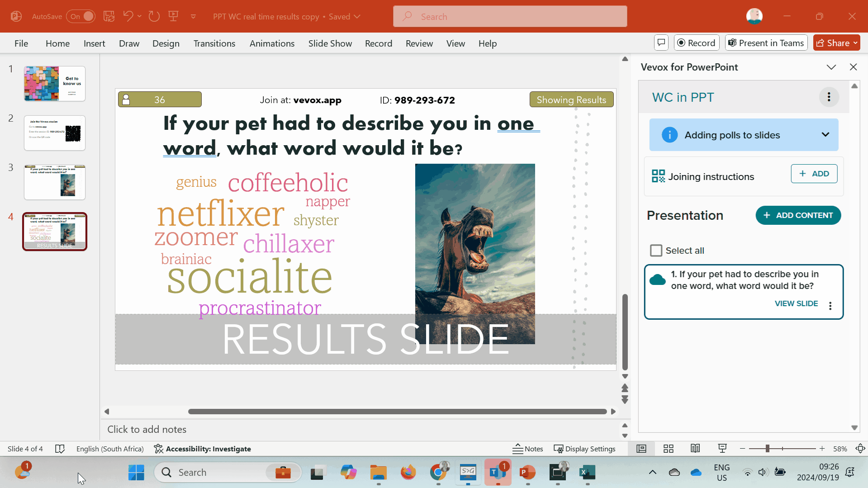Screen dimensions: 868x488
Task: Open WC in PPT three-dot menu
Action: [x=829, y=97]
